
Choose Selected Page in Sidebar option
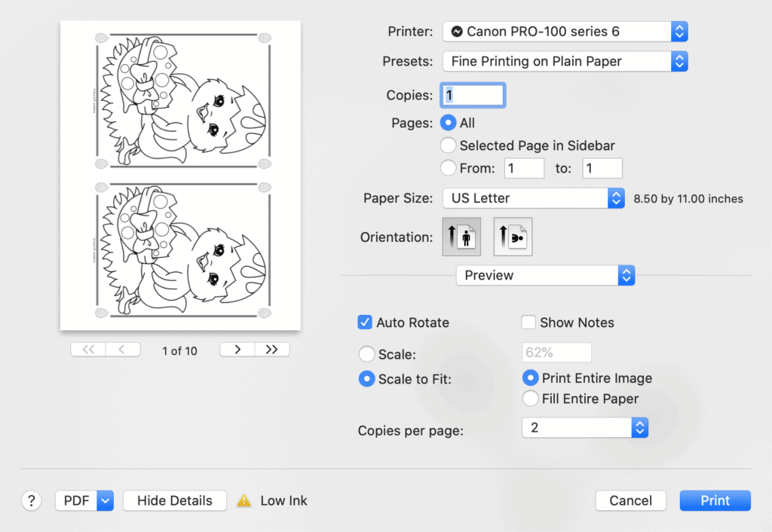pos(448,145)
